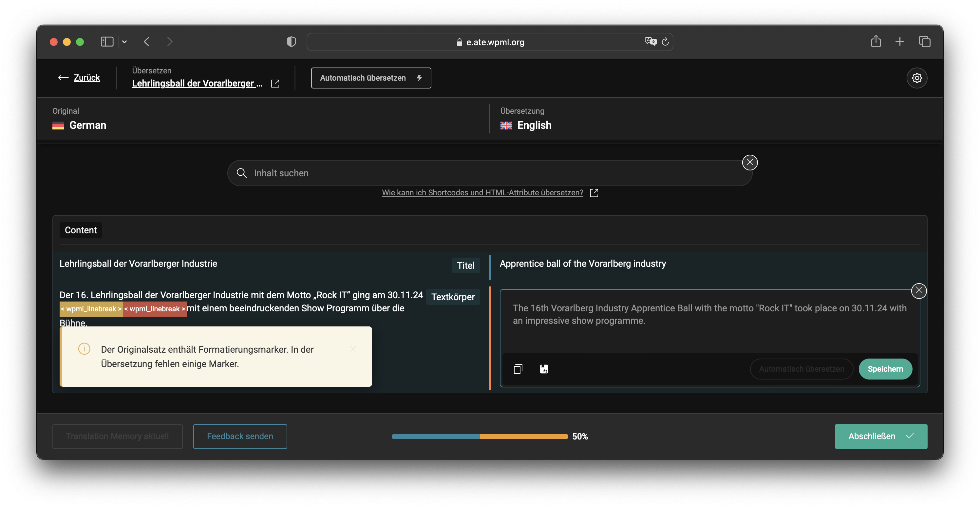Save translation with Speichern button

[885, 369]
